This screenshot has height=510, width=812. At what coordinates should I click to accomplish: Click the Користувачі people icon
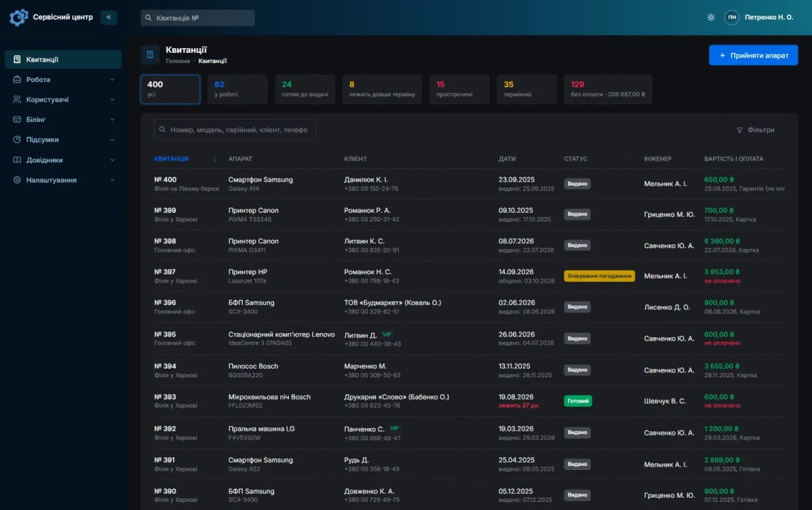click(17, 100)
